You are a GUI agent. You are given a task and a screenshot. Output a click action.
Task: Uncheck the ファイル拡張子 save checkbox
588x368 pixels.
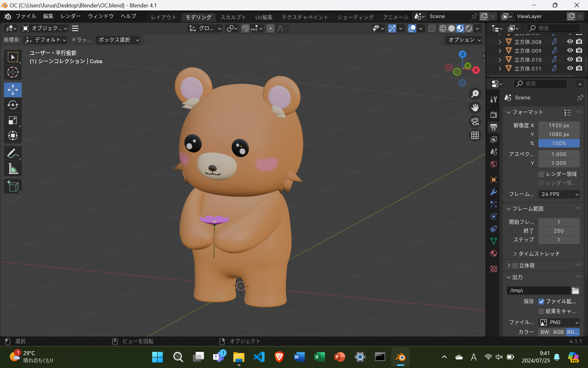[541, 301]
